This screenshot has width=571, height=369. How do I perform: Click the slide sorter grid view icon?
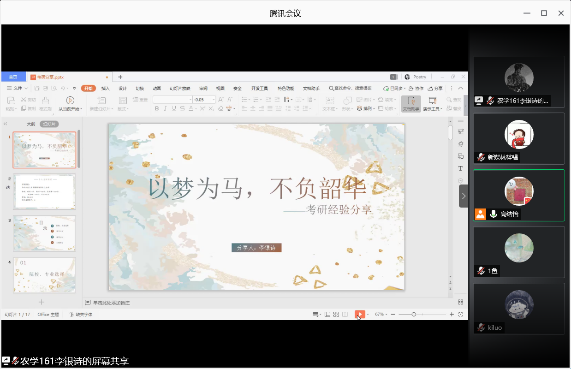336,314
